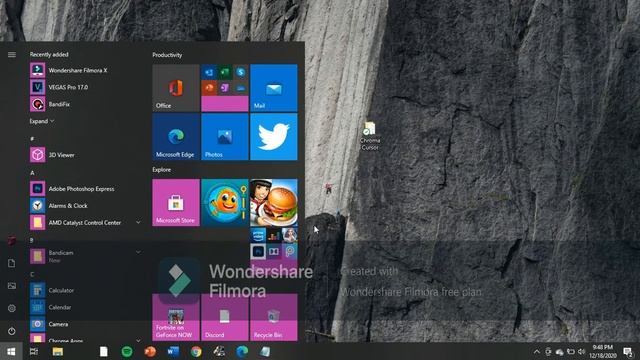Open the OneDrive cloud tray icon

559,352
